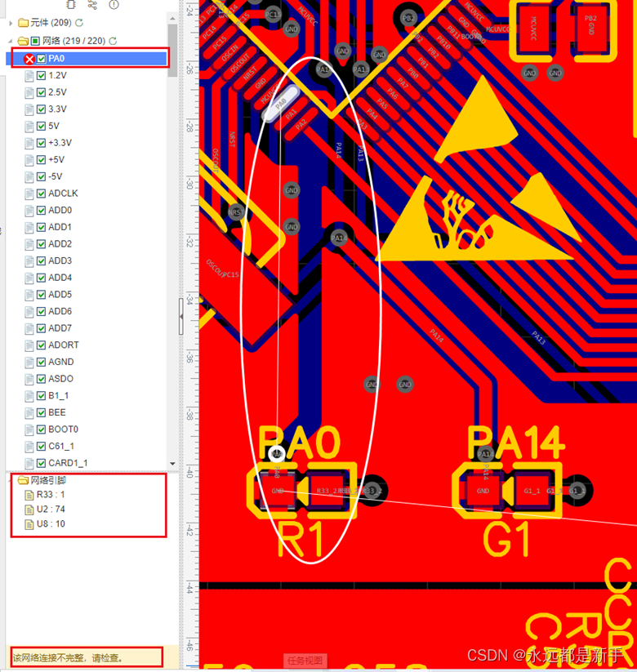Collapse the 网络引脚 pin list
Screen dimensions: 637x672
(x=11, y=480)
